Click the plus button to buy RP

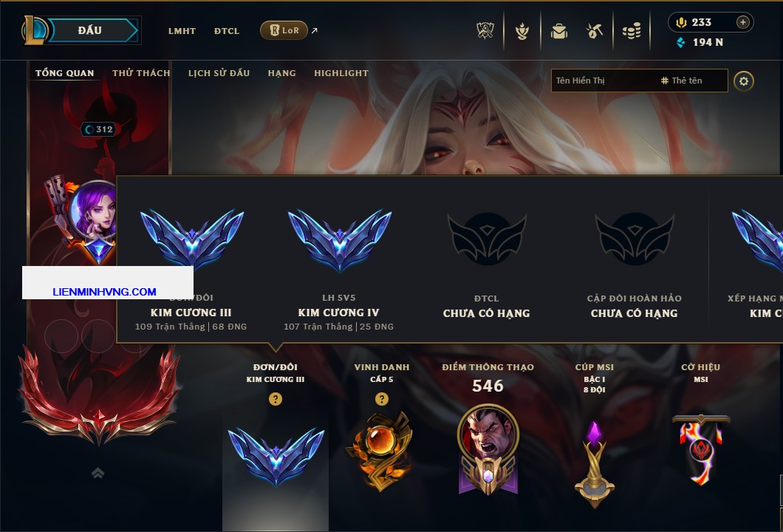pos(743,22)
